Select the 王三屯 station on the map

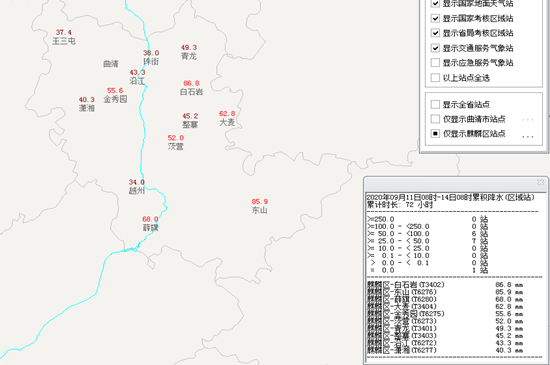click(64, 41)
